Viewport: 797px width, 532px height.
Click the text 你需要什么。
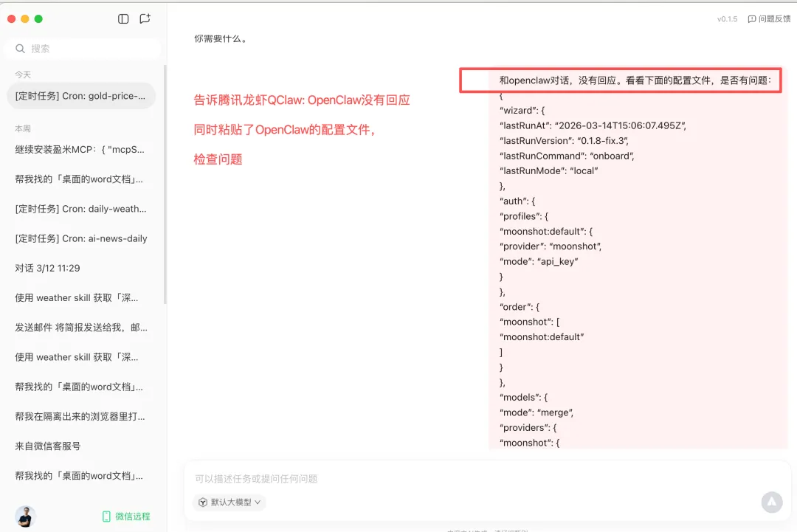click(x=221, y=38)
